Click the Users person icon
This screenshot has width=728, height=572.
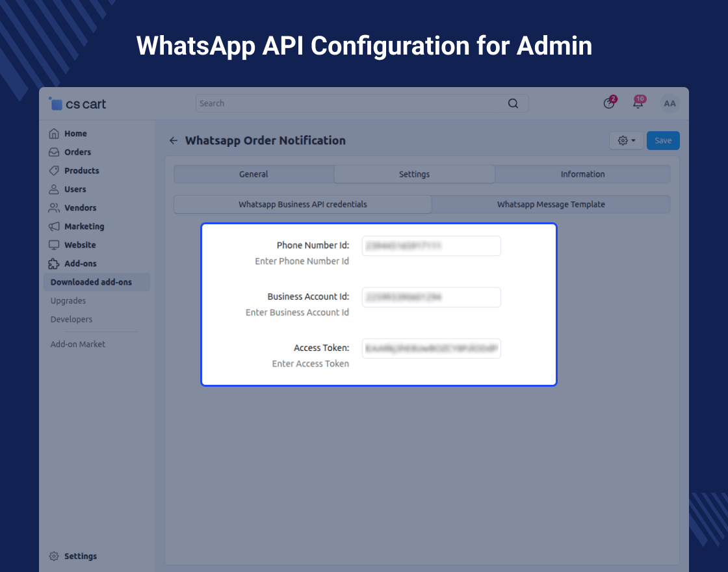coord(54,189)
